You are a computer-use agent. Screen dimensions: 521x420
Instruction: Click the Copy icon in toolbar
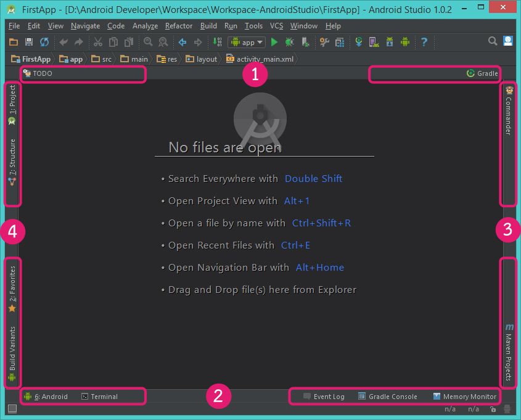tap(113, 42)
